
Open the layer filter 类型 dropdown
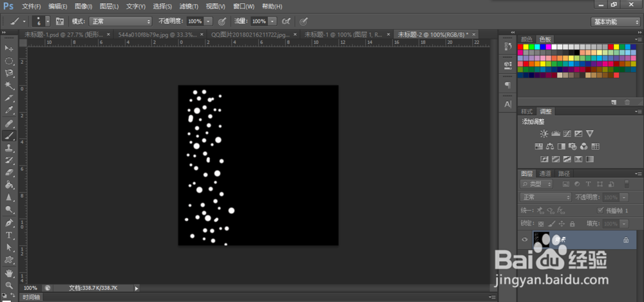[536, 184]
